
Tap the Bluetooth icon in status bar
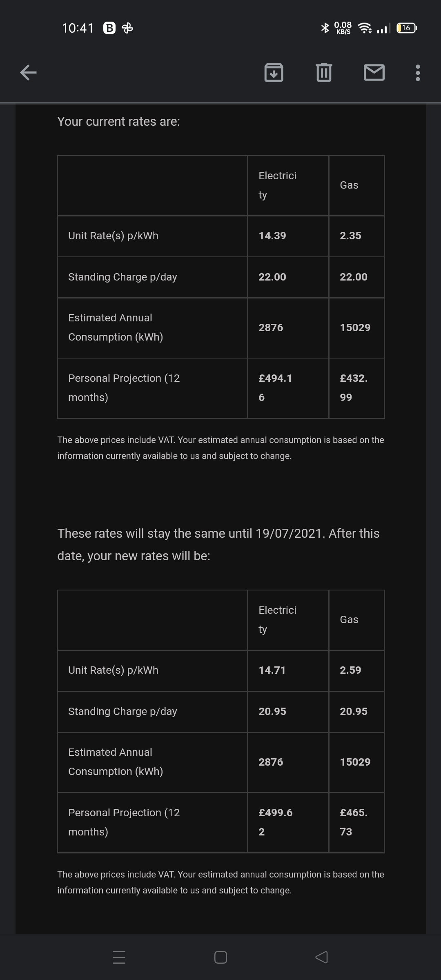pyautogui.click(x=325, y=28)
